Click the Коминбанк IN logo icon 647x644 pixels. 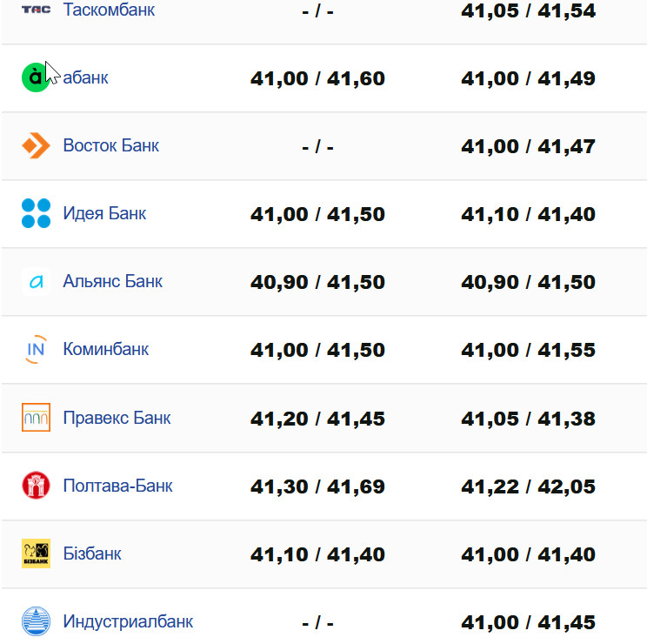[x=36, y=349]
